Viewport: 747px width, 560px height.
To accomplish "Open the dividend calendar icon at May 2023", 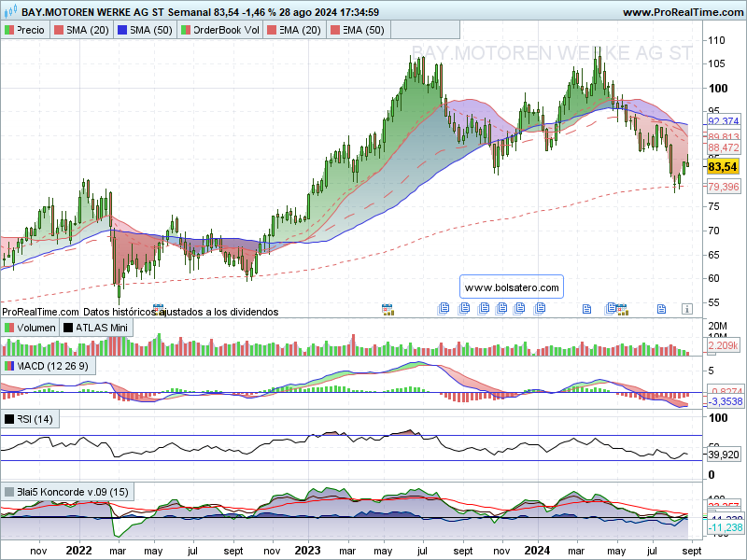I will point(388,310).
